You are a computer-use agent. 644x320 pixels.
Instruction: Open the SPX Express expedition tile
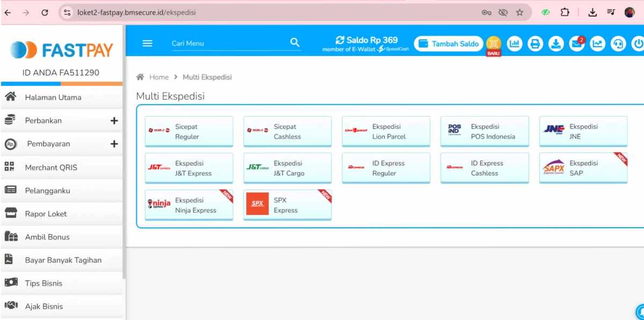pos(287,205)
